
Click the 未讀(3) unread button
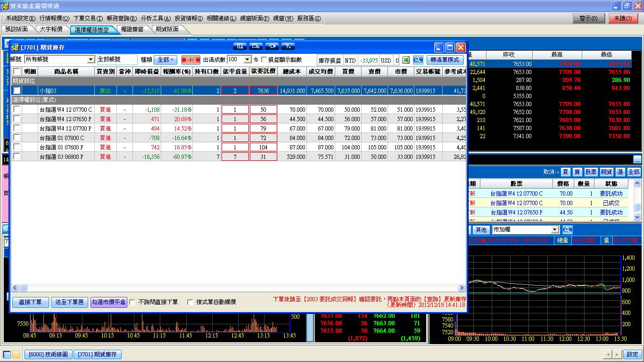[623, 18]
